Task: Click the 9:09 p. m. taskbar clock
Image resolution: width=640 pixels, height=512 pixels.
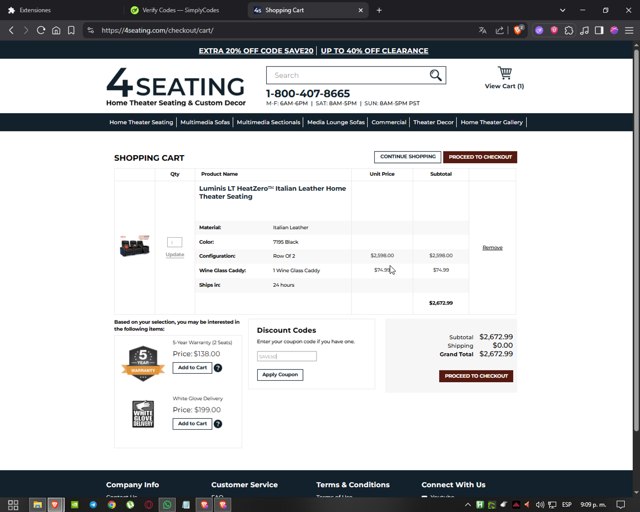Action: [593, 505]
